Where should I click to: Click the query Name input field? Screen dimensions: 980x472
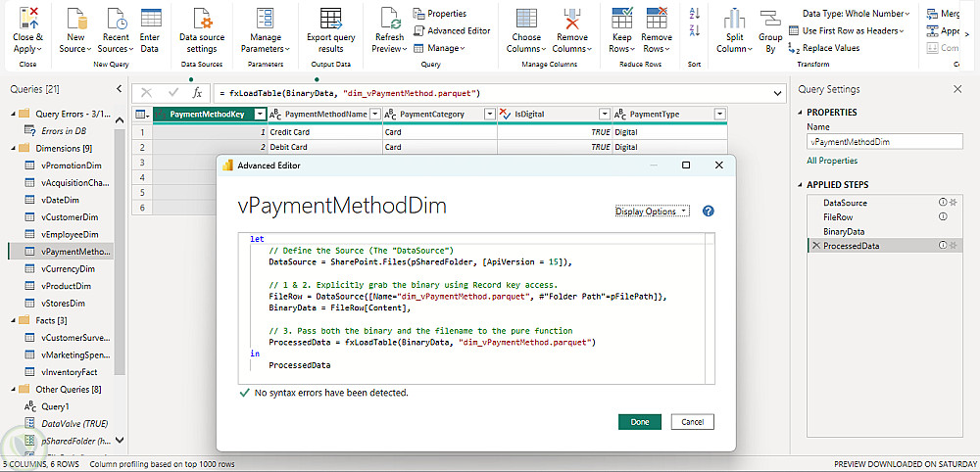point(885,142)
